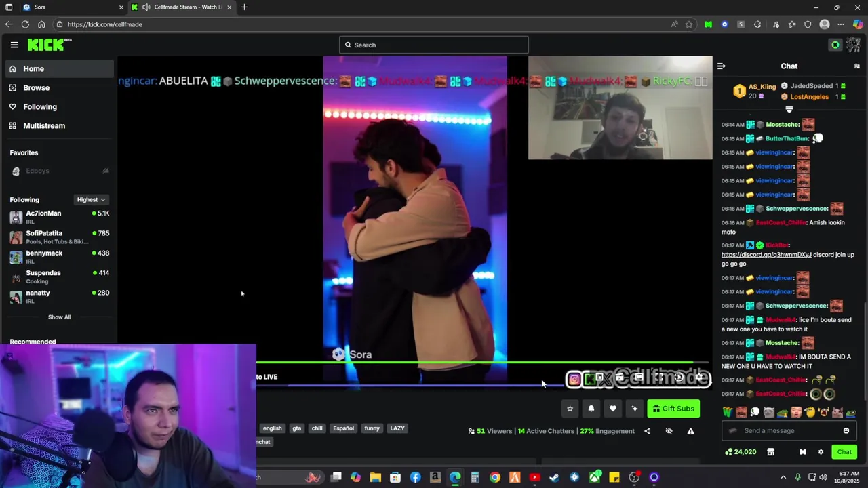Click the Kick points icon in header
The height and width of the screenshot is (488, 868).
point(835,45)
